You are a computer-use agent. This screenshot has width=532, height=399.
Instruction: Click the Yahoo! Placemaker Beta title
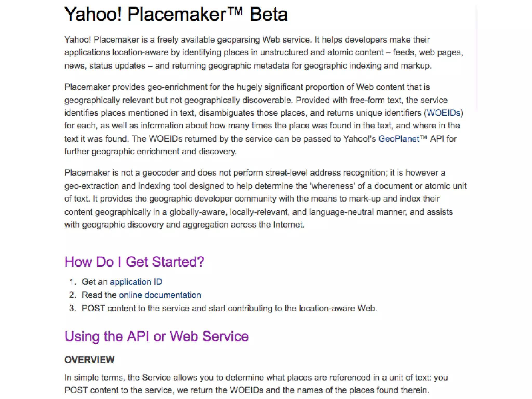[176, 14]
